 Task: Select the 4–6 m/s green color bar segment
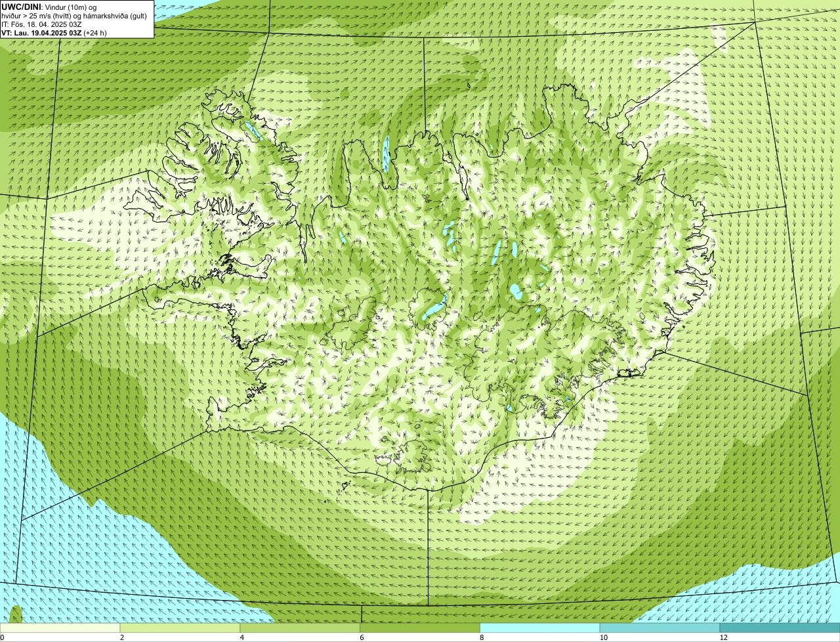[x=301, y=628]
